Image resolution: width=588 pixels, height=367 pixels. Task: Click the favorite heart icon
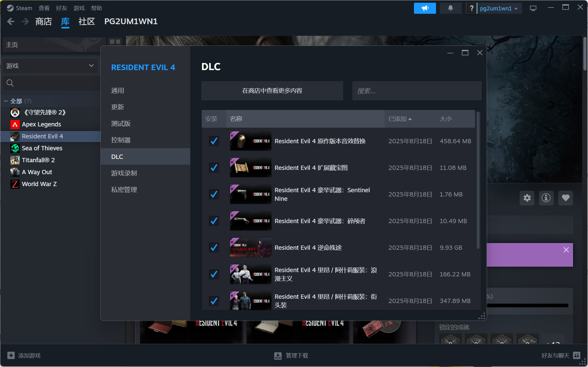(565, 198)
